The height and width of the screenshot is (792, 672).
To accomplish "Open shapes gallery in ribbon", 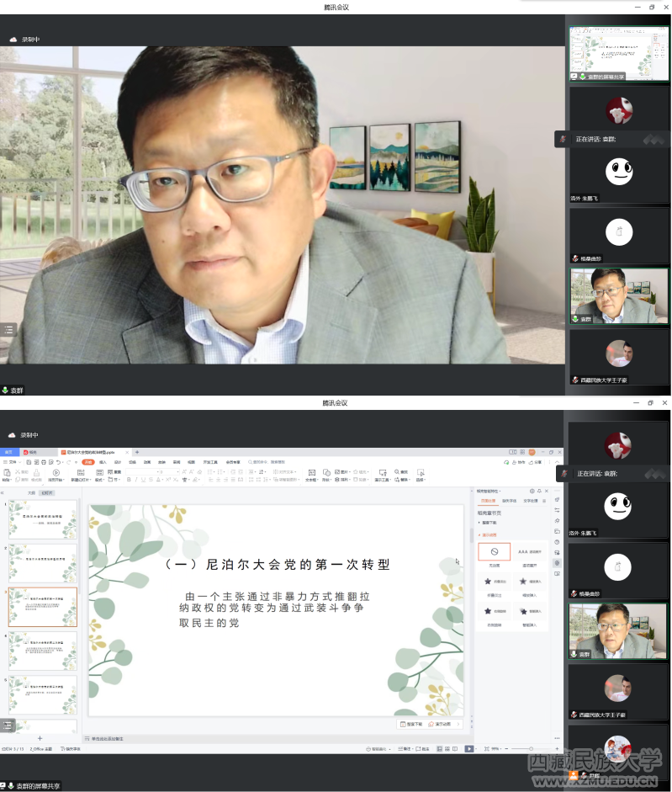I will [326, 476].
